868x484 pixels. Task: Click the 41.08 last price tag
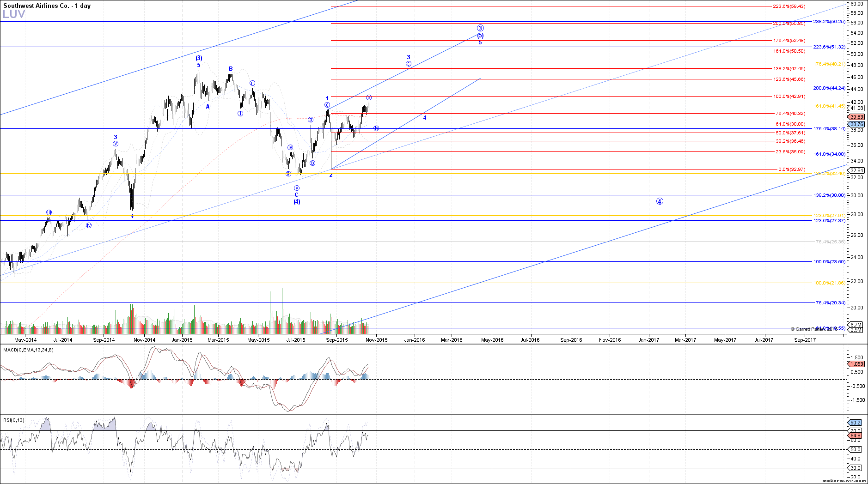(x=857, y=108)
